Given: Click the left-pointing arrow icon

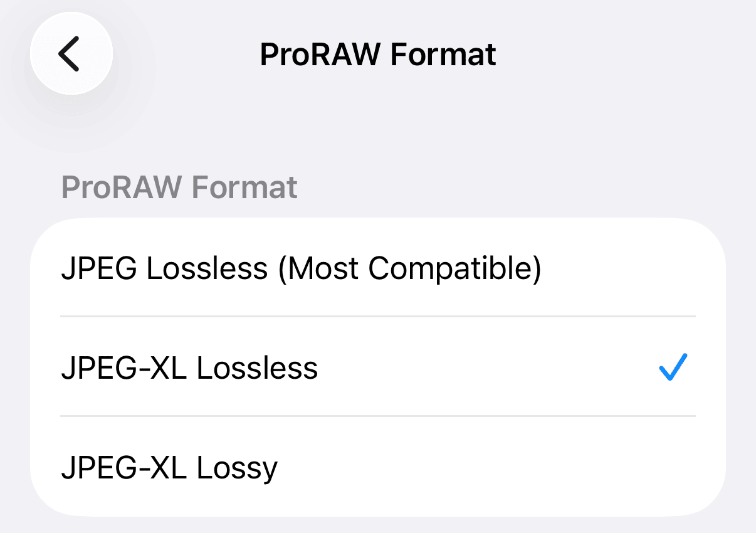Looking at the screenshot, I should coord(69,53).
